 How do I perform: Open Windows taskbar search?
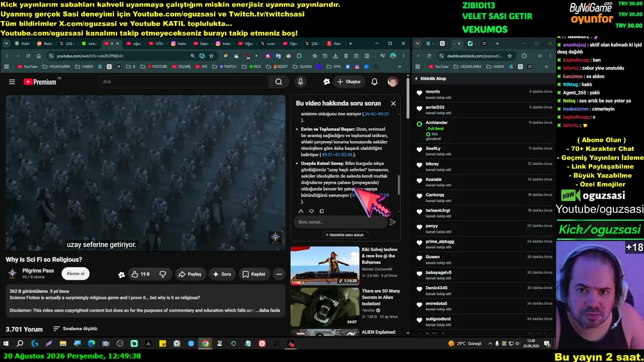pyautogui.click(x=20, y=344)
